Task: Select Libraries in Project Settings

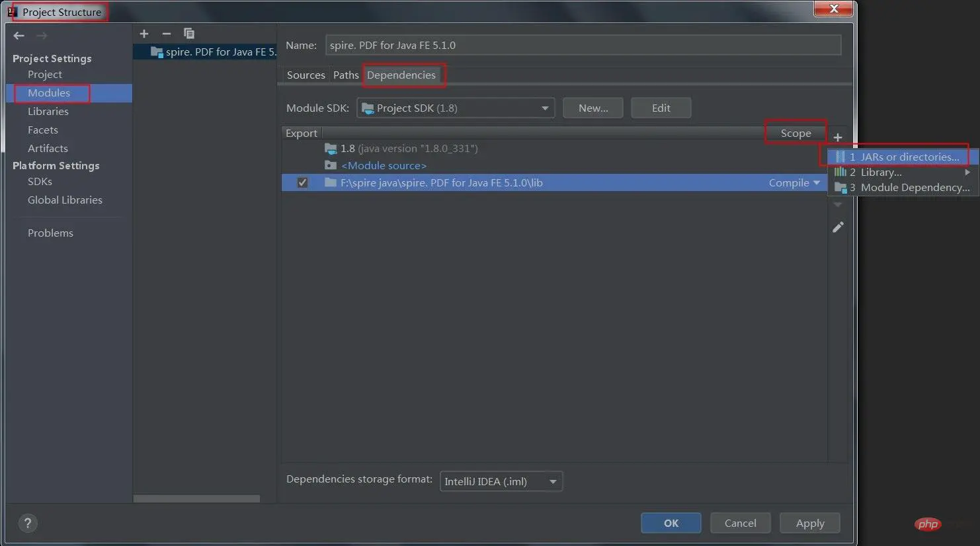Action: (x=48, y=112)
